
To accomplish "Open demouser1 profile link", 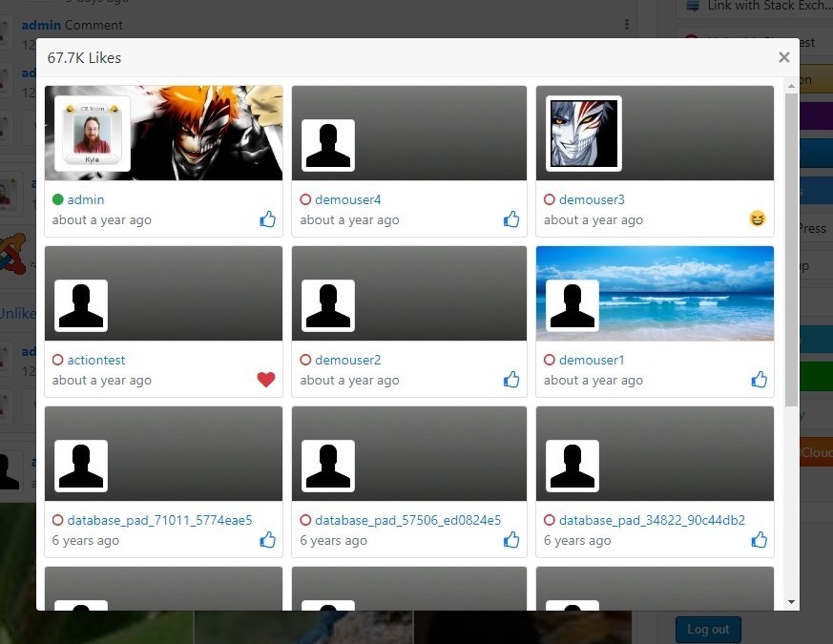I will pos(592,361).
